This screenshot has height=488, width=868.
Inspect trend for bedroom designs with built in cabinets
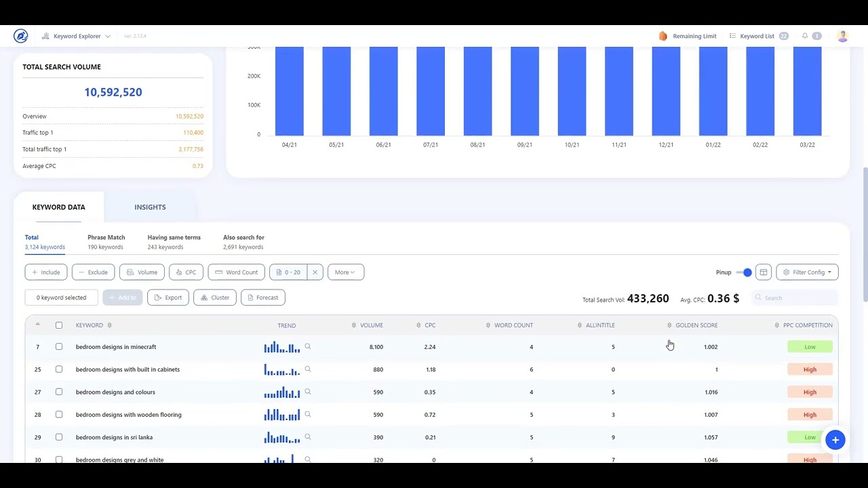coord(307,369)
